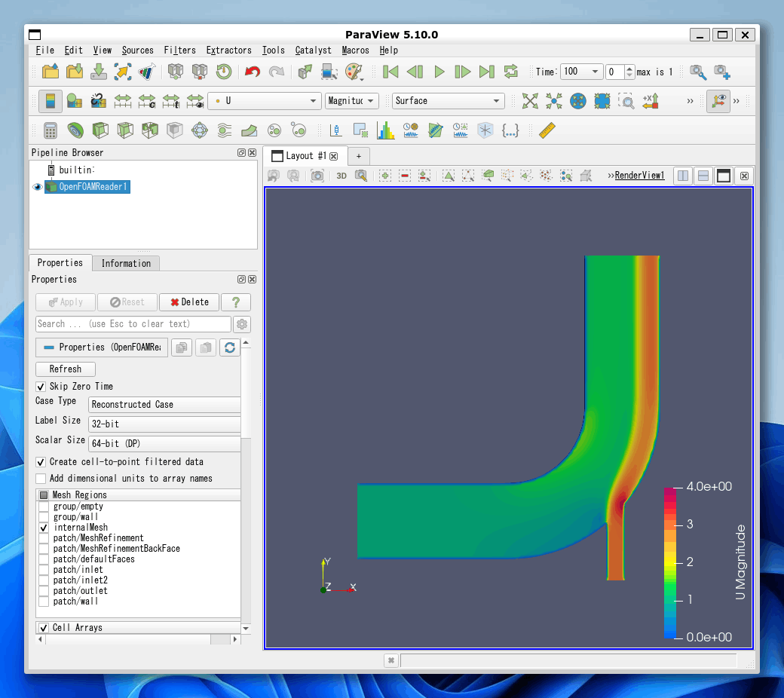The width and height of the screenshot is (784, 698).
Task: Apply the Threshold filter icon
Action: (x=150, y=130)
